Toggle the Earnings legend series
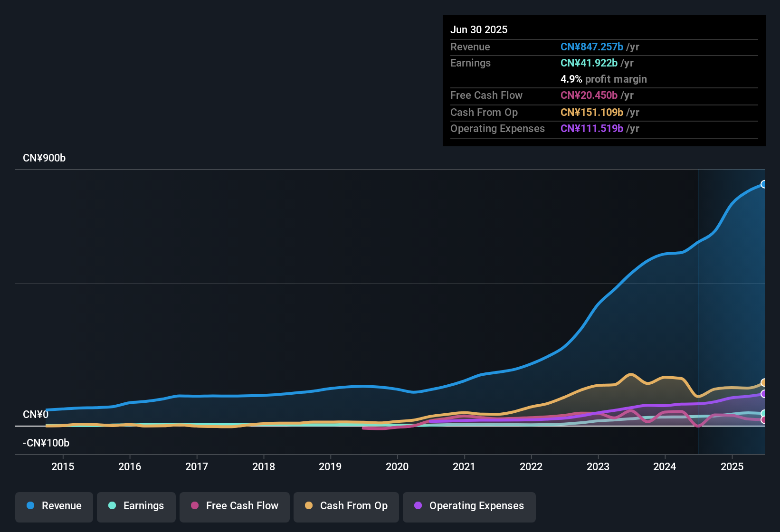The width and height of the screenshot is (780, 532). [136, 506]
